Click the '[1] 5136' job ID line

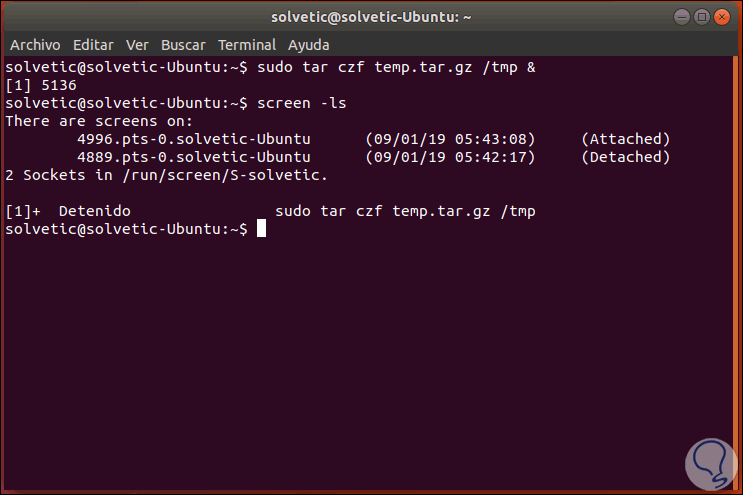[40, 85]
